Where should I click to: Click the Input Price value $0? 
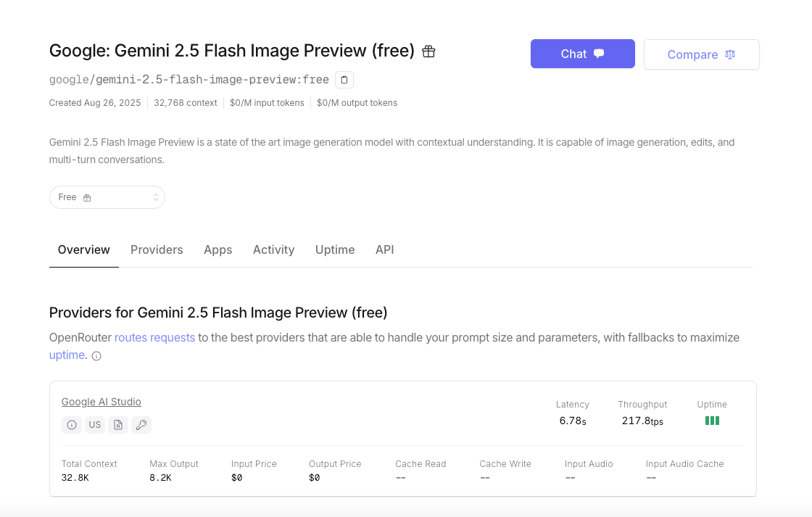click(x=236, y=478)
